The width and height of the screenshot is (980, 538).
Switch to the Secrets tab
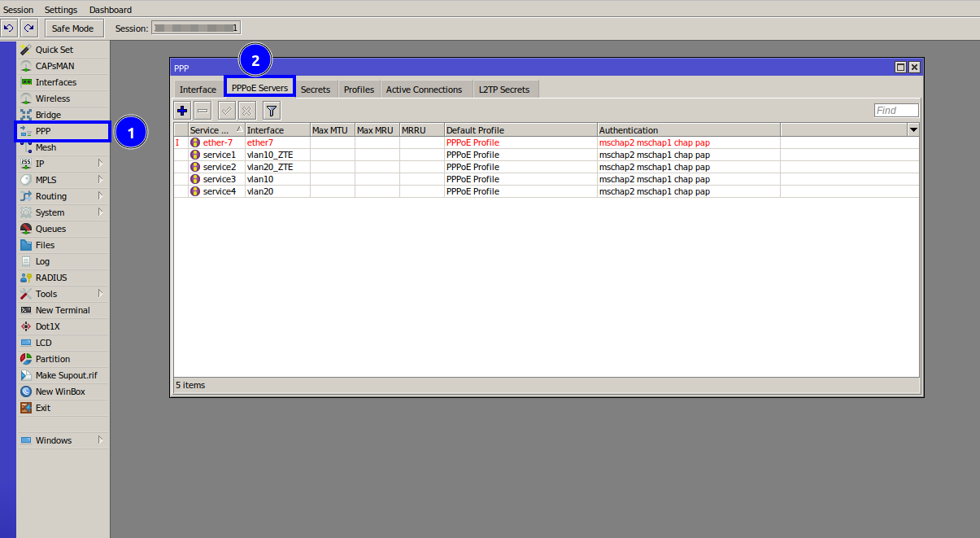[x=316, y=90]
